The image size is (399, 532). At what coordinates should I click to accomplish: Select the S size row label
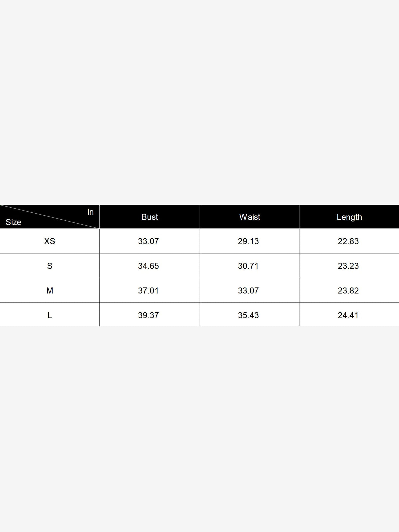coord(50,266)
